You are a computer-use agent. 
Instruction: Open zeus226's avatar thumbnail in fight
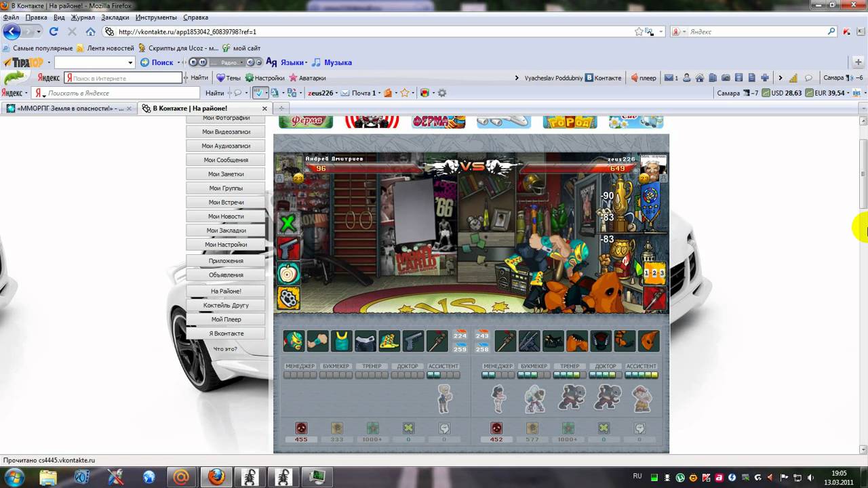pyautogui.click(x=654, y=167)
